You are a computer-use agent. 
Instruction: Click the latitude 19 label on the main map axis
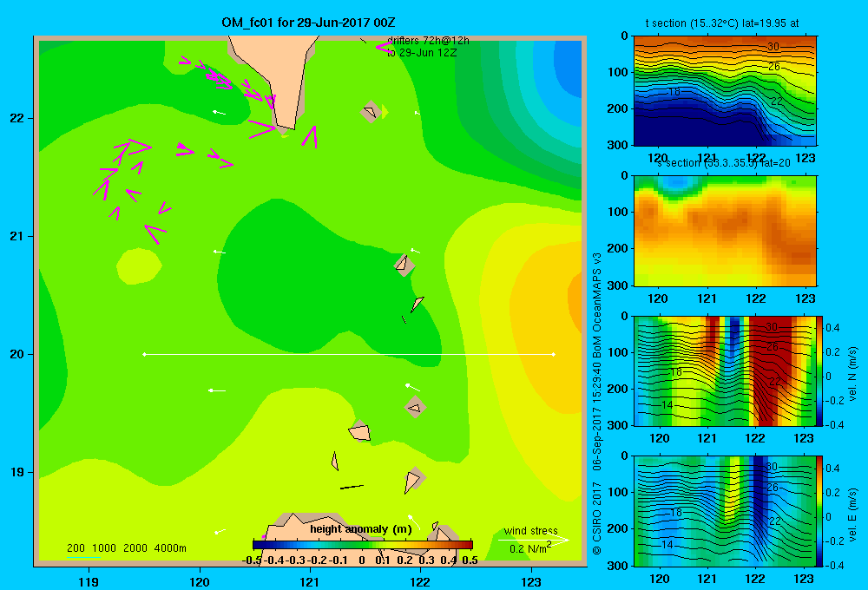(17, 472)
